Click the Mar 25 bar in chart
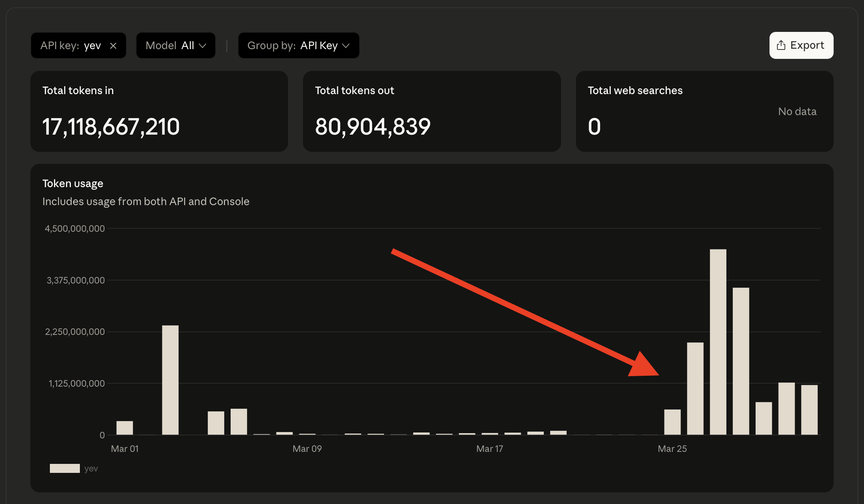The width and height of the screenshot is (864, 504). click(x=672, y=422)
